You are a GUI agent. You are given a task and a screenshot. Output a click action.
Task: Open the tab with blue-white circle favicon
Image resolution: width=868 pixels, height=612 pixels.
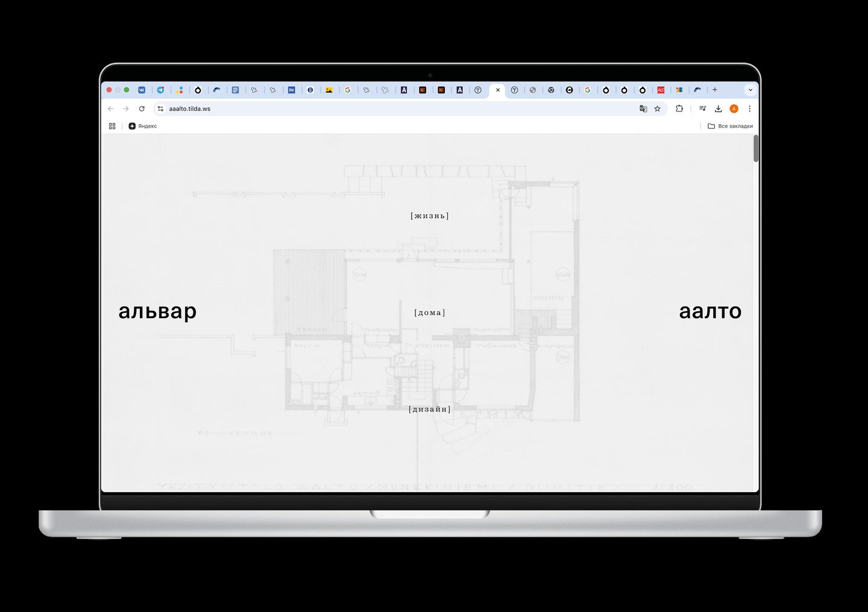(x=310, y=90)
